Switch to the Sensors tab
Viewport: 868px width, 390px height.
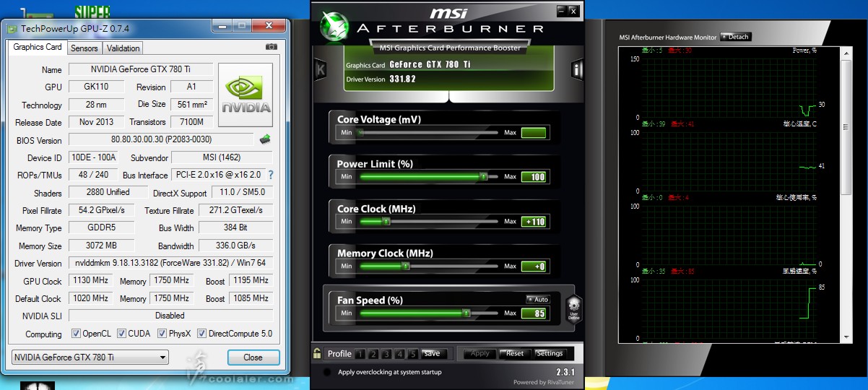pos(84,48)
